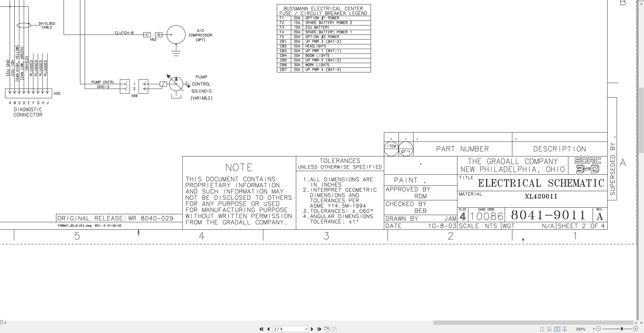Click the vertical scrollbar thumb
This screenshot has width=644, height=333.
[x=642, y=120]
